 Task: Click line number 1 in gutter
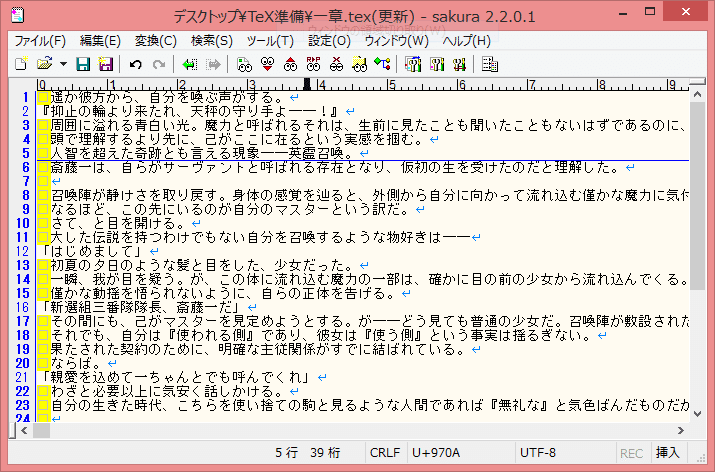coord(26,97)
